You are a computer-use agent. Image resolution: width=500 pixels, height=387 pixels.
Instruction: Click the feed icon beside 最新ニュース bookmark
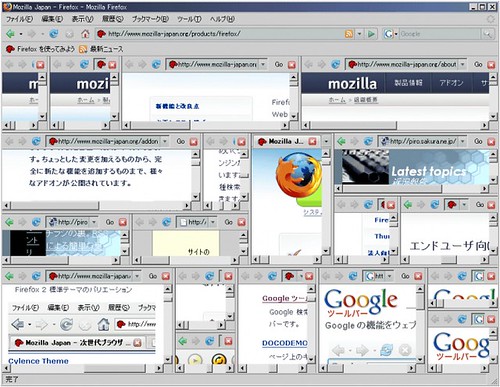coord(83,49)
